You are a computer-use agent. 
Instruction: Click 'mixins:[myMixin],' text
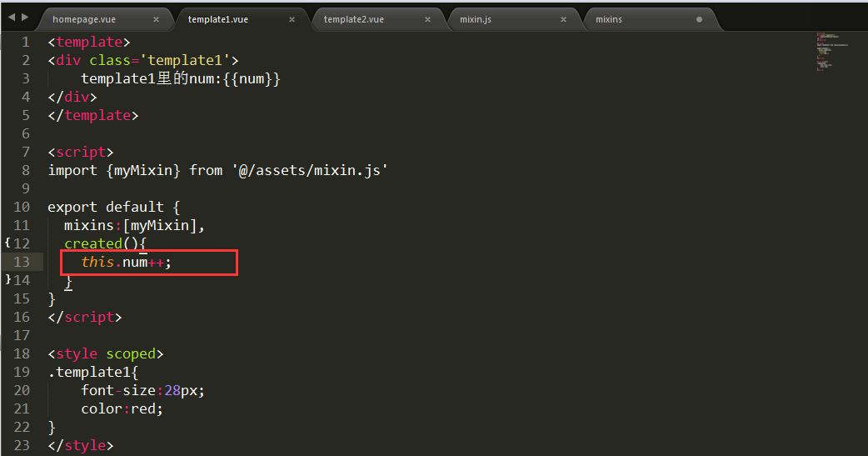click(x=134, y=225)
